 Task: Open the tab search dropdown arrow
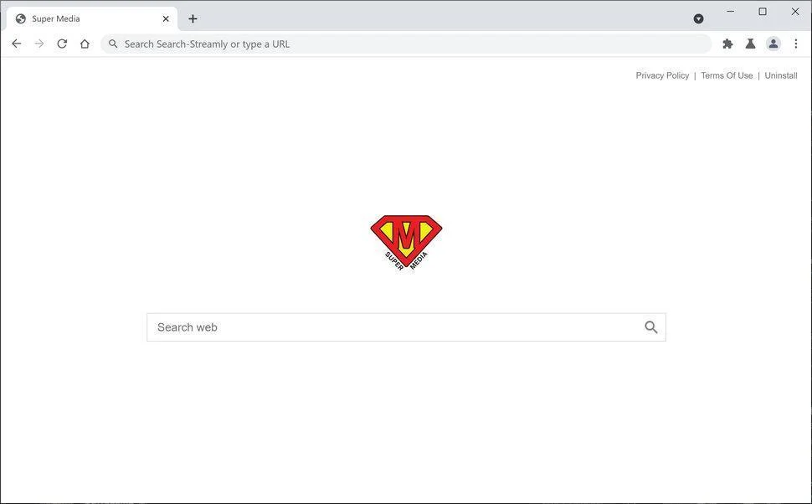point(699,19)
